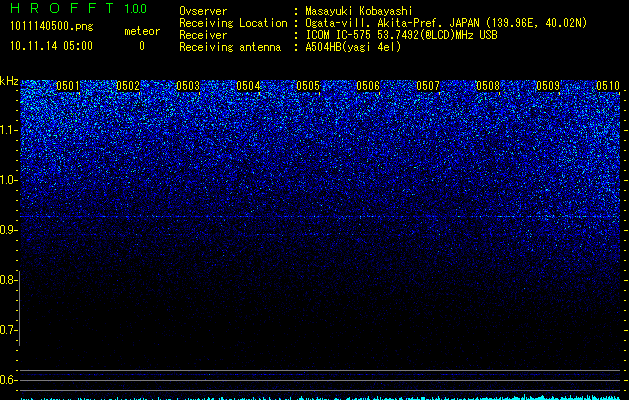Click the 1.1 kHz axis label
Screen dimensions: 629x400
[x=7, y=130]
